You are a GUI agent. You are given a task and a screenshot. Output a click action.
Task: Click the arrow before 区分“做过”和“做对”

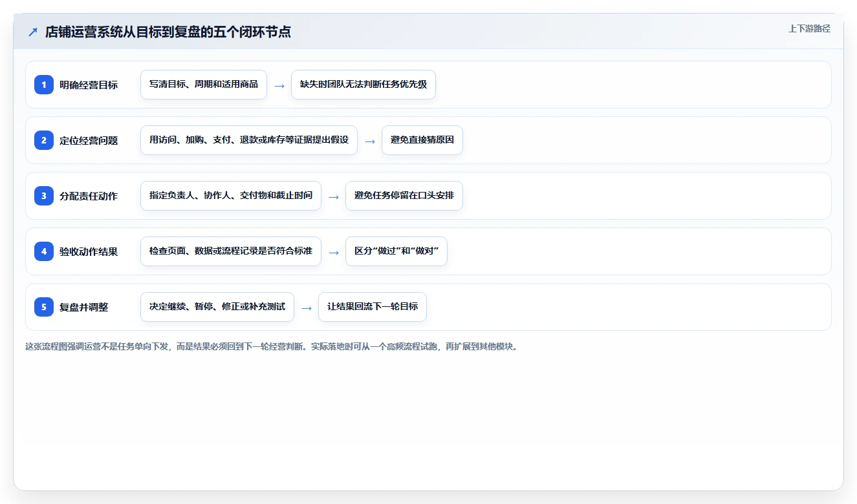[334, 252]
